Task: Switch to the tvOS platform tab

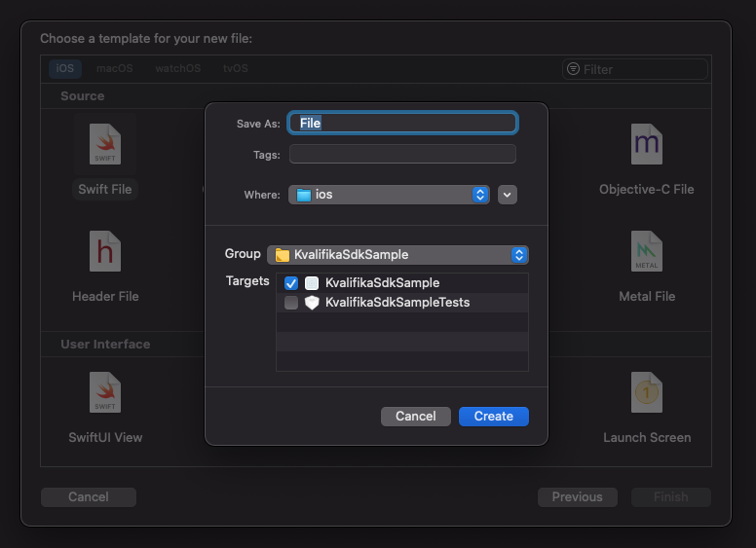Action: tap(236, 68)
